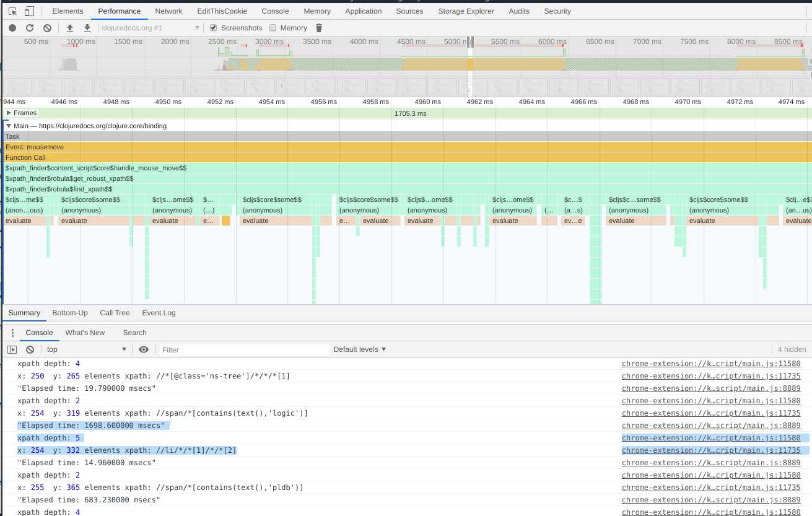
Task: Click the 1705.3 ms frame bar
Action: point(410,113)
